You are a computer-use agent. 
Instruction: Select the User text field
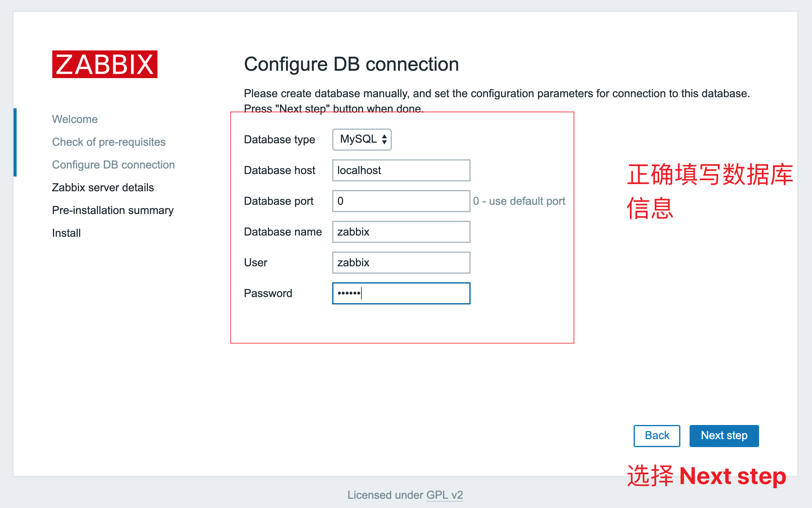(x=401, y=262)
